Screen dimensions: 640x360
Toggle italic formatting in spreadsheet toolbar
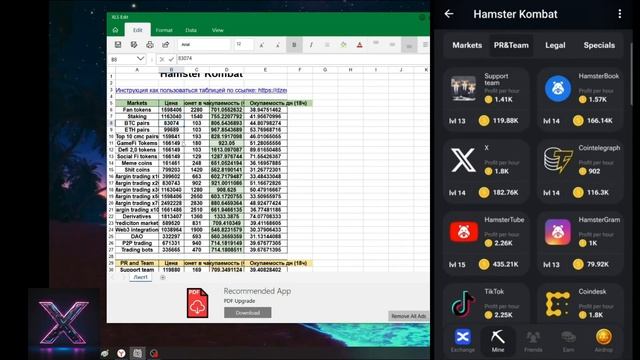tap(311, 45)
